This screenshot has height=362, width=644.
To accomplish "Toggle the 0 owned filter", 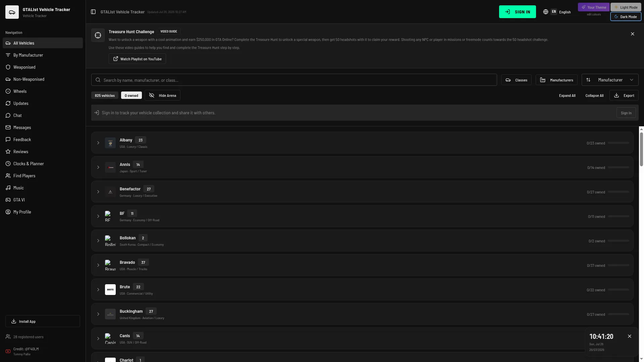I will (131, 95).
